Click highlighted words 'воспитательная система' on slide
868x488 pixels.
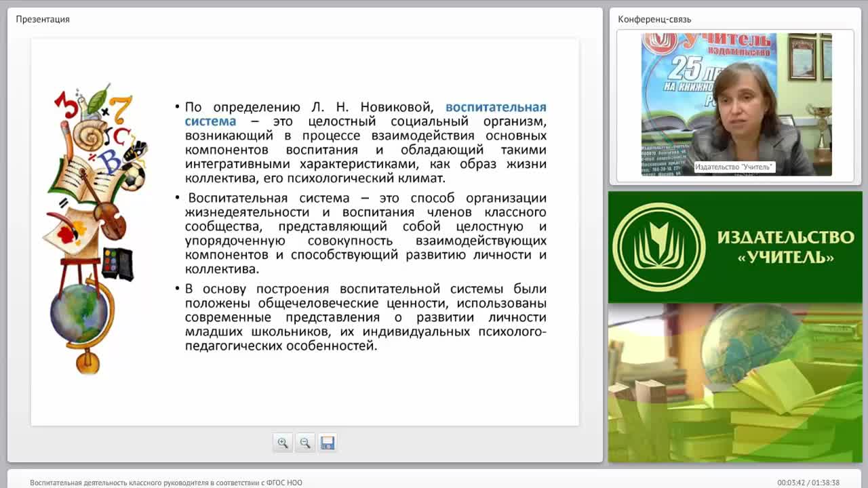(x=366, y=114)
